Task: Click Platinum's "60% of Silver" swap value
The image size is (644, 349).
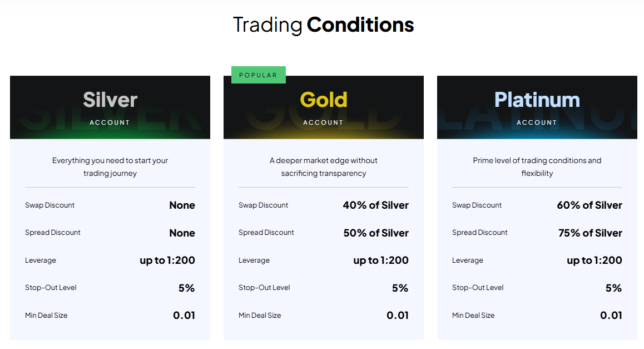Action: (x=589, y=205)
